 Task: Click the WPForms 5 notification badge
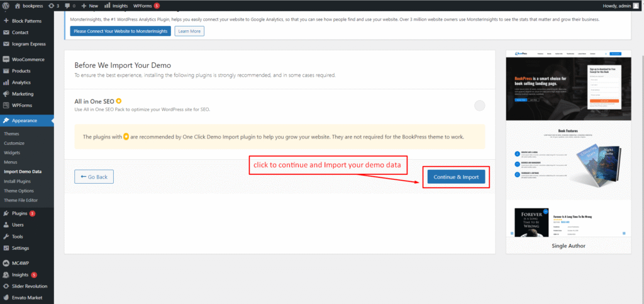pos(157,6)
